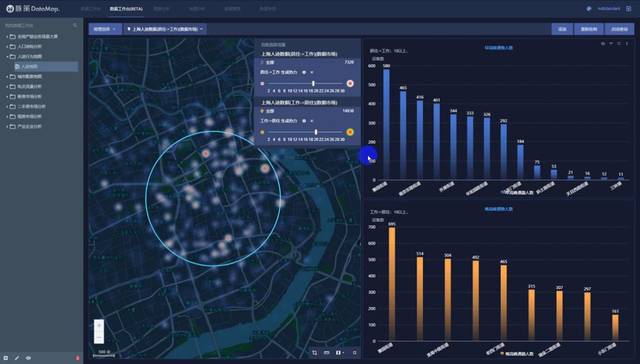Viewport: 640px width, 364px height.
Task: Click the user icon at far right of top bar
Action: point(629,9)
